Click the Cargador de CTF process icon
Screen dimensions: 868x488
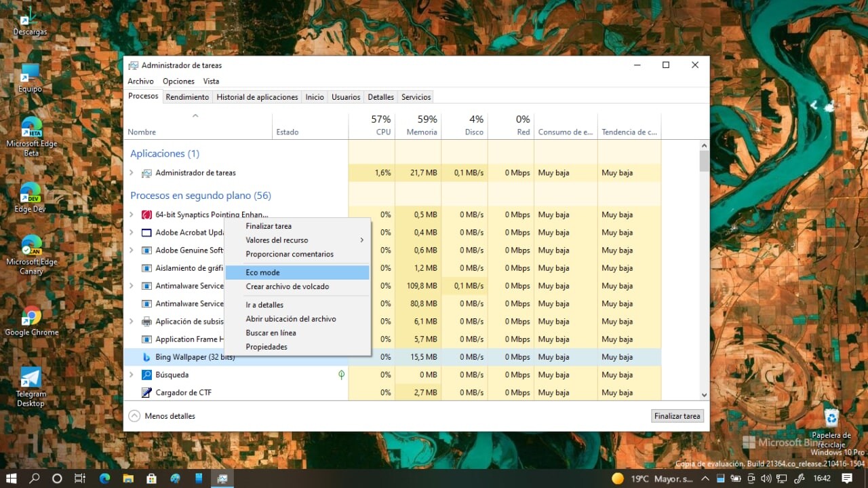pyautogui.click(x=146, y=392)
